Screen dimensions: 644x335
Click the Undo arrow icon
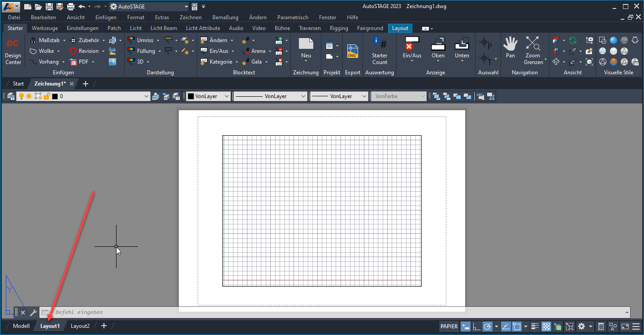pyautogui.click(x=82, y=7)
